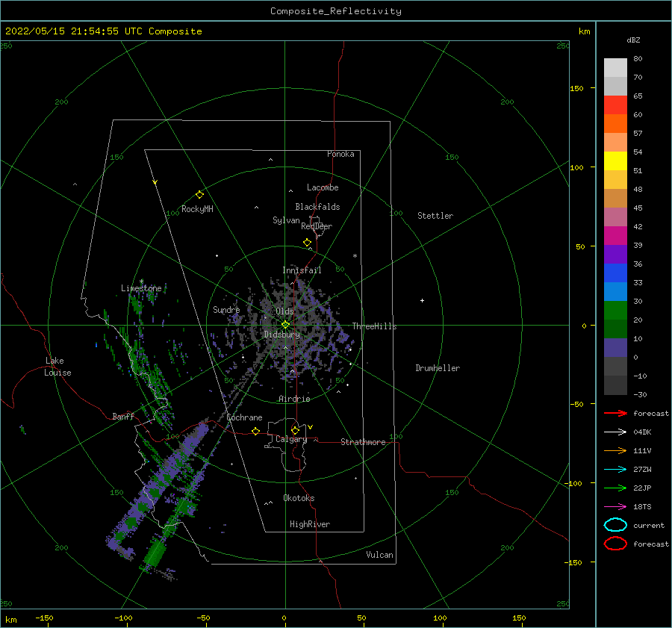This screenshot has height=628, width=672.
Task: Click the Drumheller town label
Action: 438,368
